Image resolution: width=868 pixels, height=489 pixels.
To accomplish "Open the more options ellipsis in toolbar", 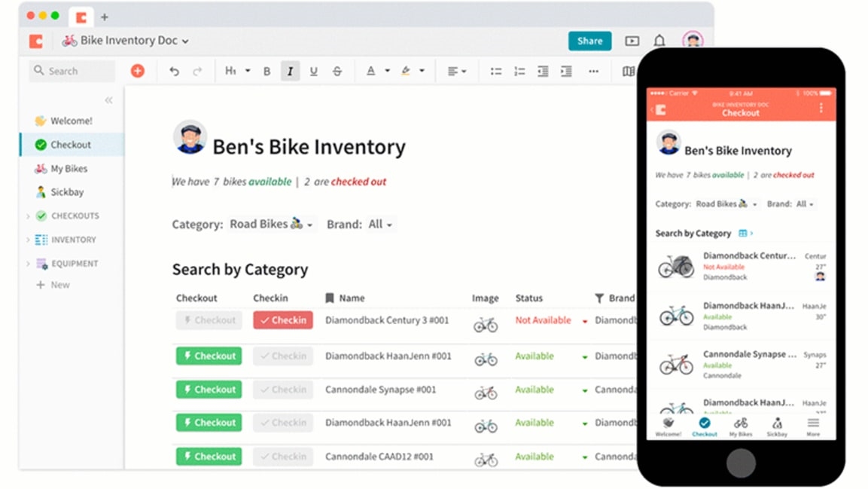I will (593, 72).
